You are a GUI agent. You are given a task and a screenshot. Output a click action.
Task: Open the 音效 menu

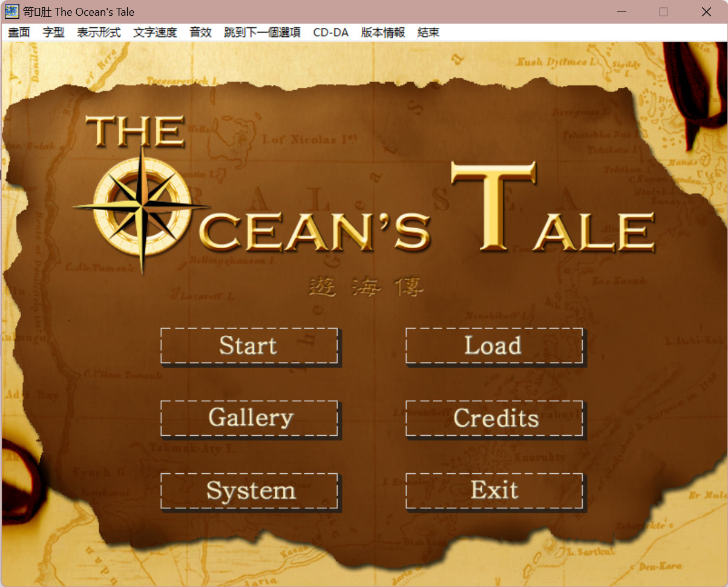tap(200, 33)
